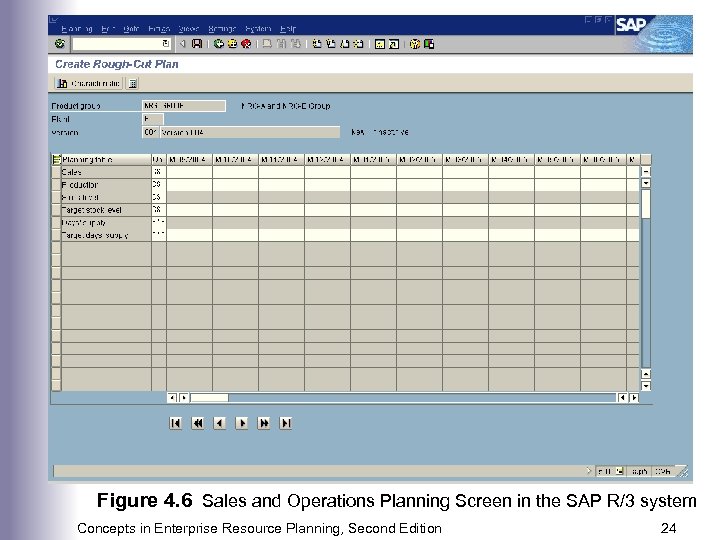The image size is (720, 540).
Task: Click the table's horizontal scrollbar thumb
Action: coord(209,398)
